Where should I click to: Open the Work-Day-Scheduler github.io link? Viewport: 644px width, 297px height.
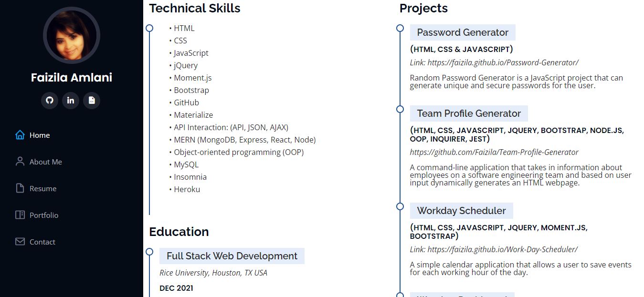click(x=503, y=249)
